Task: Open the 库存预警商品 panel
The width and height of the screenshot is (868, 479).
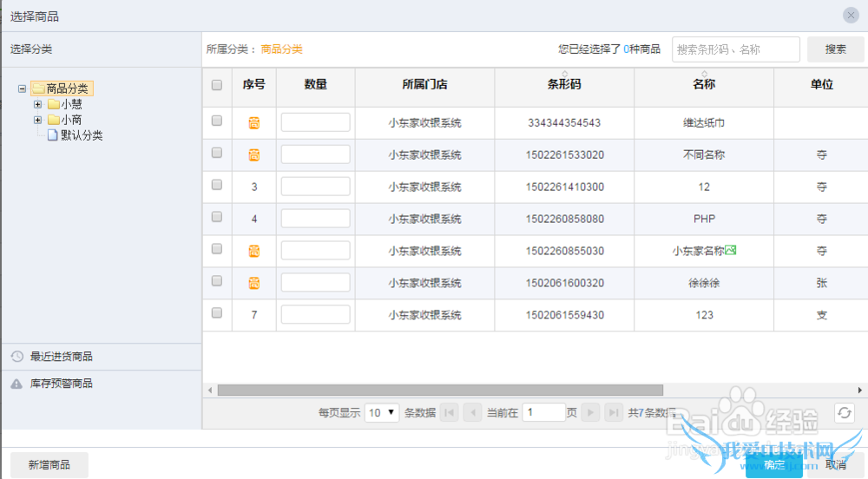Action: pyautogui.click(x=61, y=384)
